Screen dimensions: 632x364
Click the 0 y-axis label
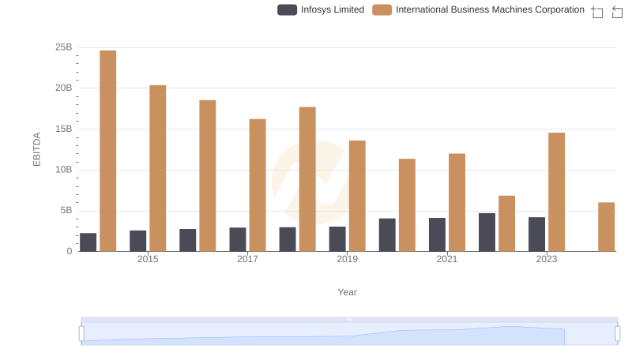[70, 252]
